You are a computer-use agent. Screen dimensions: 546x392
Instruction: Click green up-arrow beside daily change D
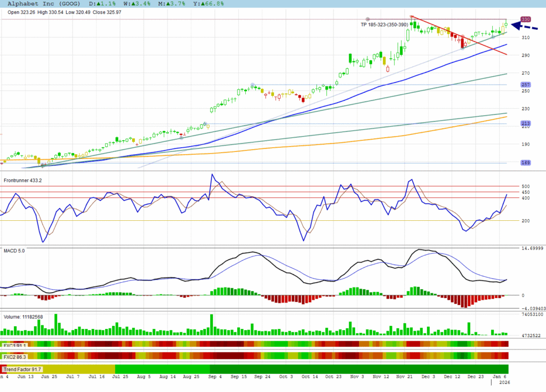(x=99, y=3)
